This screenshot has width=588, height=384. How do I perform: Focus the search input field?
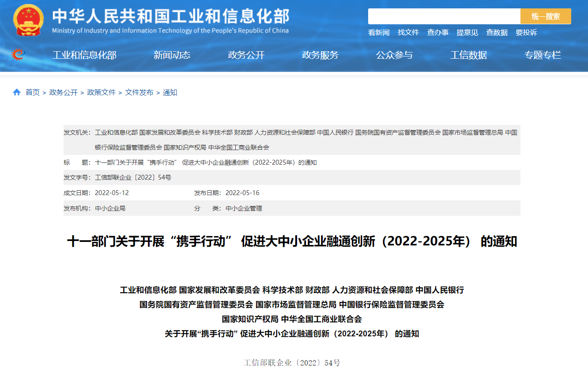(444, 16)
